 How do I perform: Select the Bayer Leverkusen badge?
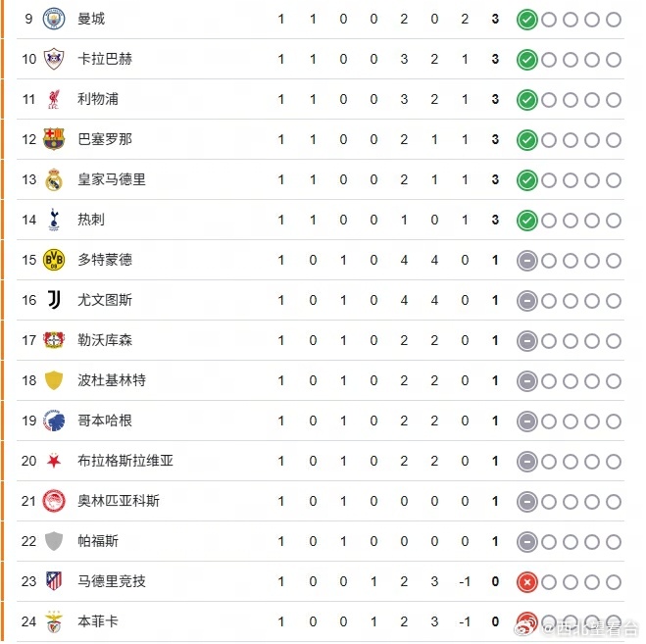54,340
